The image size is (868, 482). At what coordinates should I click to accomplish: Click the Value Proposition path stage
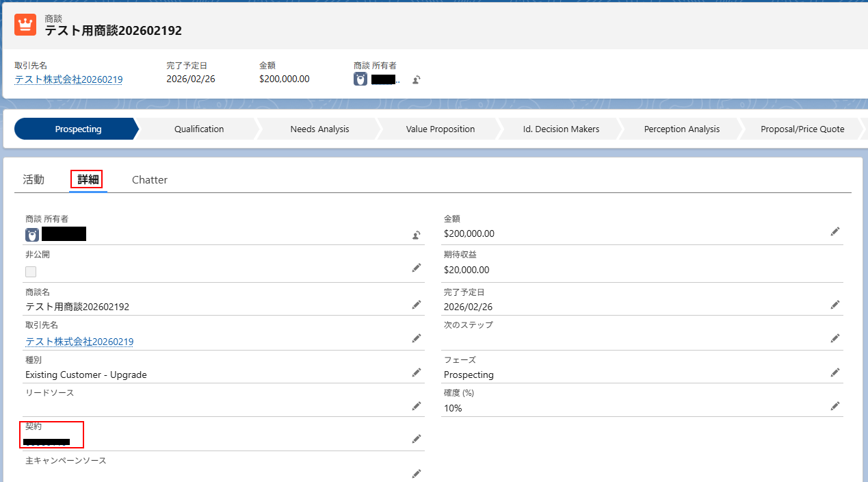440,129
